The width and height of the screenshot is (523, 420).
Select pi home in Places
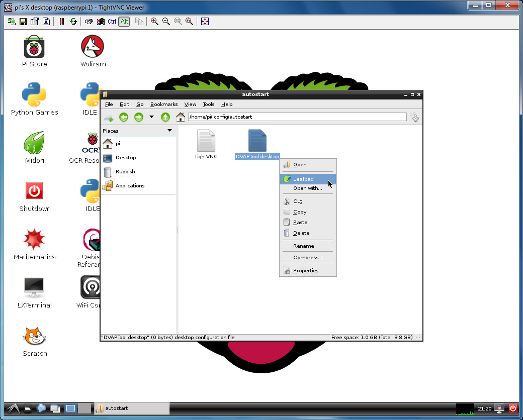tap(138, 143)
